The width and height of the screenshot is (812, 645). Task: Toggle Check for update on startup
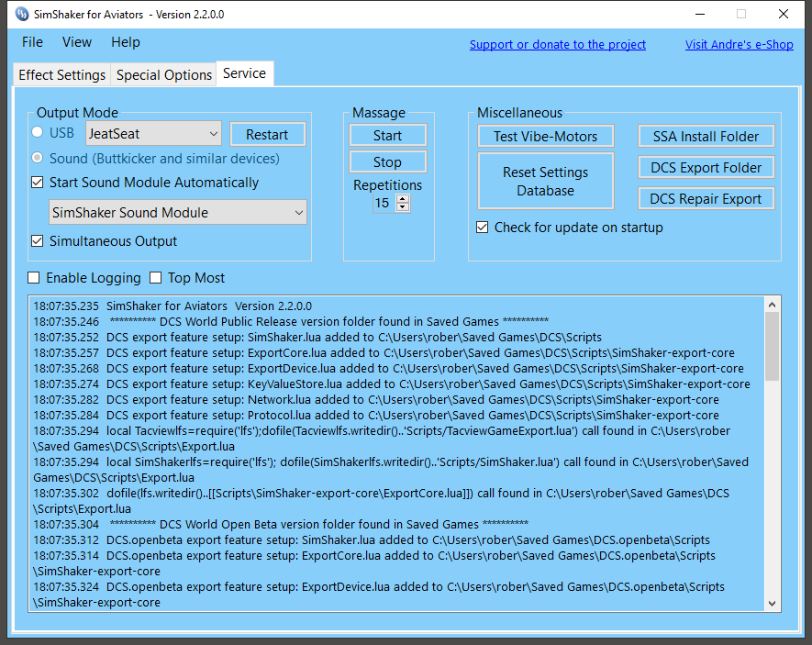[482, 228]
